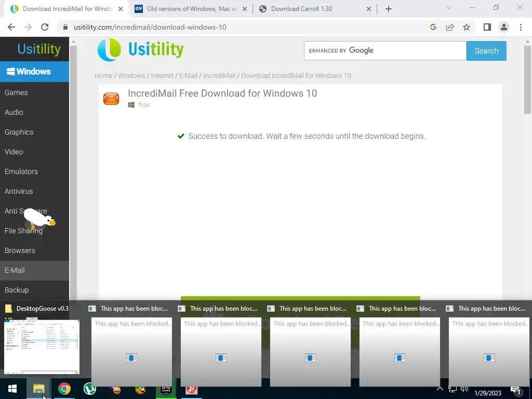Click the Usitility logo in the page header
This screenshot has height=399, width=532.
(140, 49)
